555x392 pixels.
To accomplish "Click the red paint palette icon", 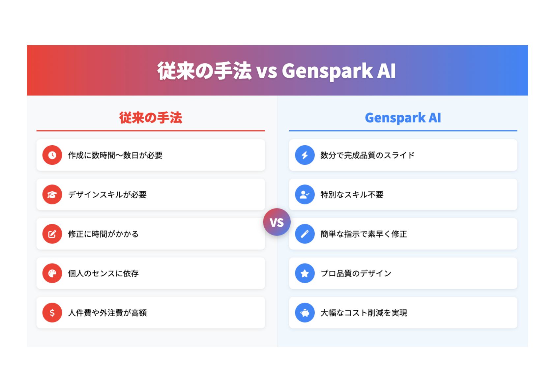I will pos(52,273).
